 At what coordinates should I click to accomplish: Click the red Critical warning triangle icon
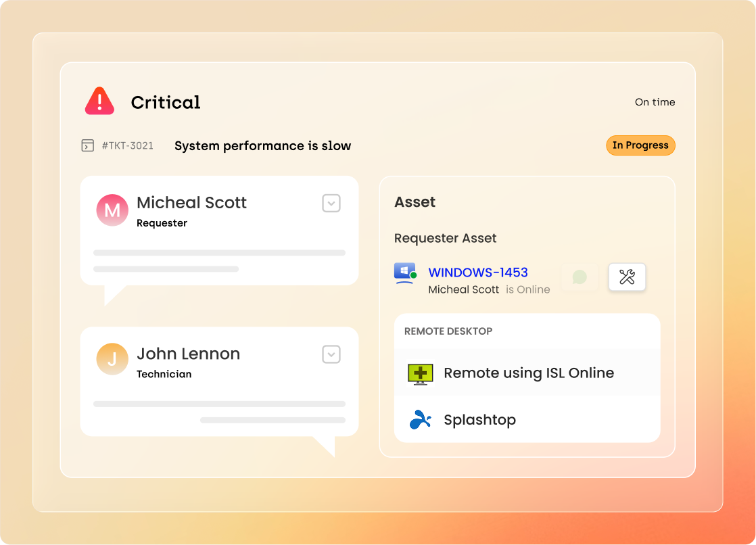[x=99, y=101]
